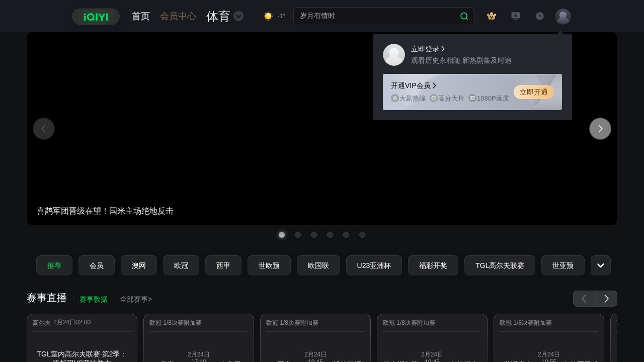The image size is (644, 362).
Task: Advance the carousel with the right arrow
Action: coord(600,129)
